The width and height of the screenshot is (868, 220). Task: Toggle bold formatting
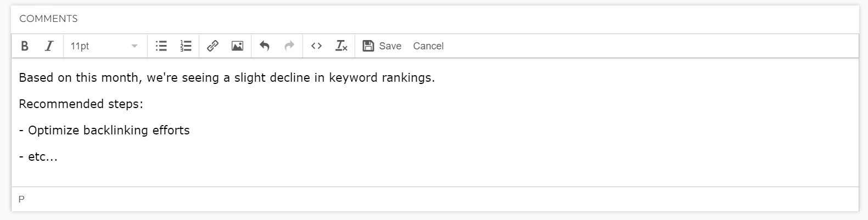25,46
